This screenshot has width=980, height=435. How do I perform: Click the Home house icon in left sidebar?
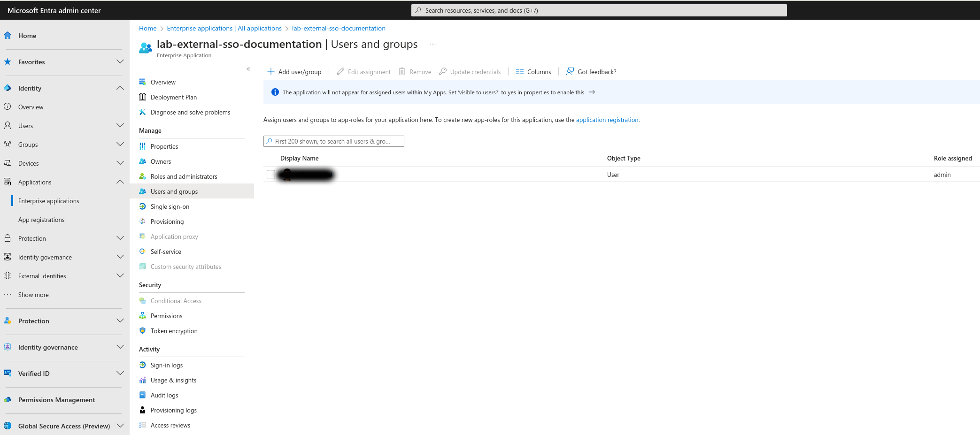(8, 35)
